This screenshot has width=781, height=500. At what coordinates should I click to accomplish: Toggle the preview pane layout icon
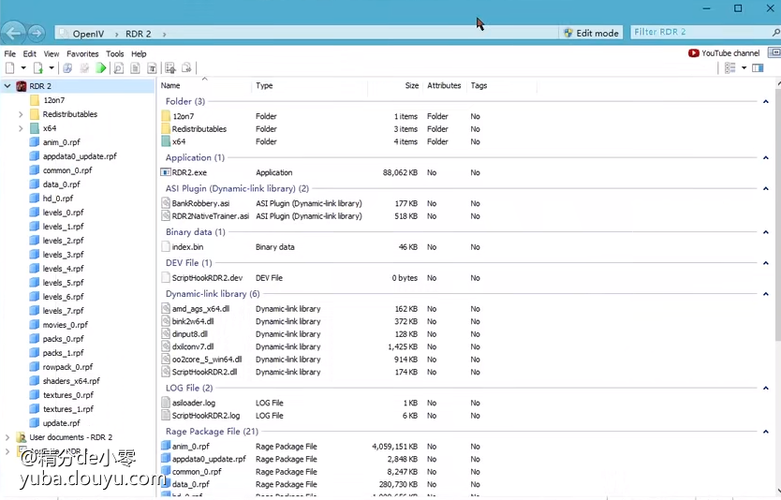tap(758, 68)
